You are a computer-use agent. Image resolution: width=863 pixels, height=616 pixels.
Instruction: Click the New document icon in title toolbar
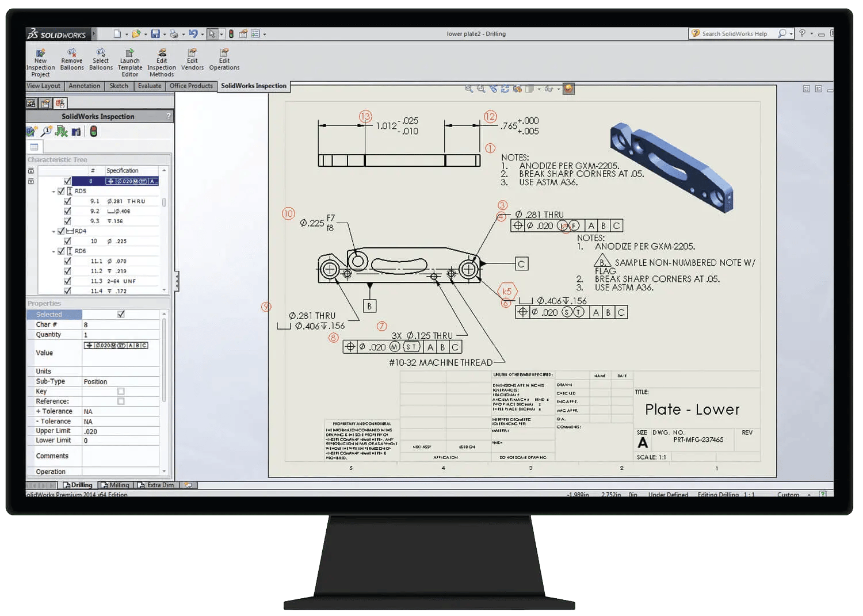coord(117,34)
